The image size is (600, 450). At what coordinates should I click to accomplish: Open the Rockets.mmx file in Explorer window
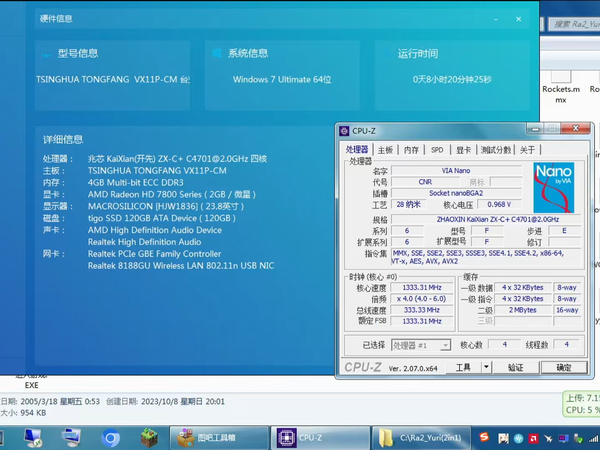coord(561,86)
